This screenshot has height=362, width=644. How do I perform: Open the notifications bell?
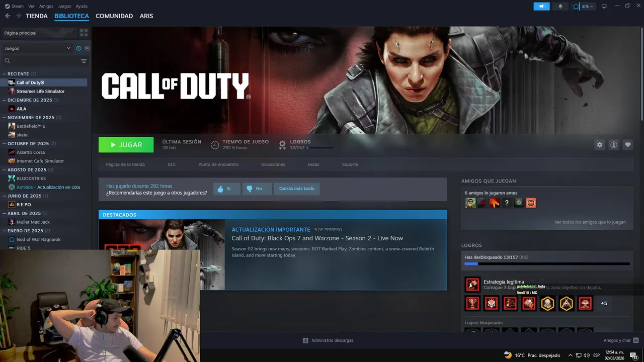[x=560, y=6]
